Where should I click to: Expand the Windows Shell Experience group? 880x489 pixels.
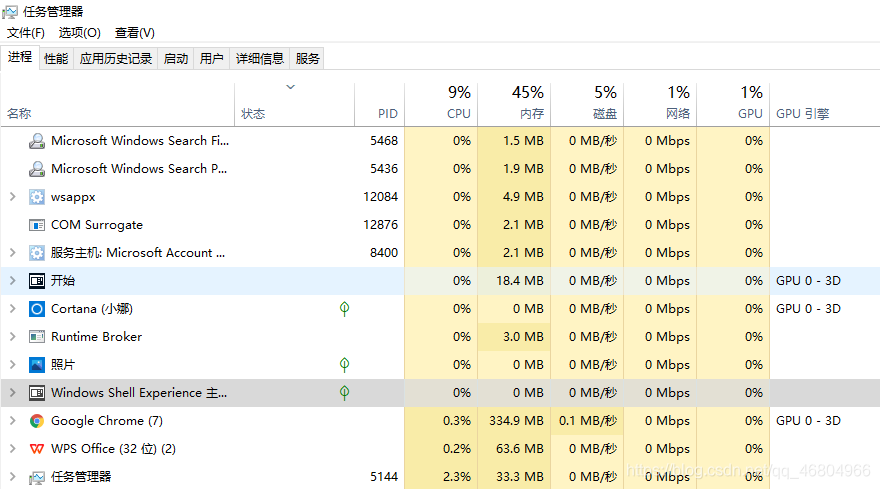[x=12, y=393]
